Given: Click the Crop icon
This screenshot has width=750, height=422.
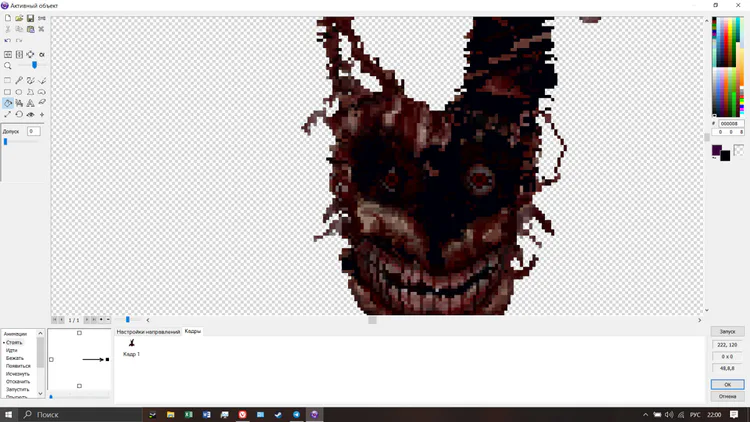Looking at the screenshot, I should point(30,55).
